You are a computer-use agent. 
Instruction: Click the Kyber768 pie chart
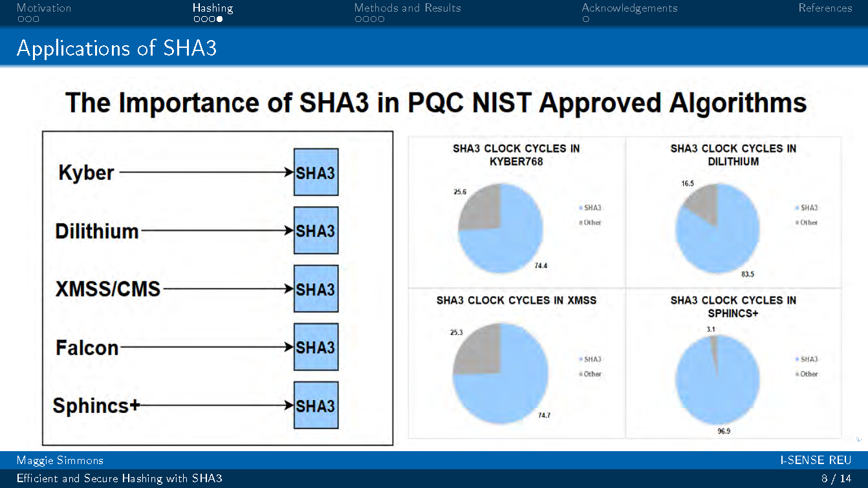tap(501, 228)
